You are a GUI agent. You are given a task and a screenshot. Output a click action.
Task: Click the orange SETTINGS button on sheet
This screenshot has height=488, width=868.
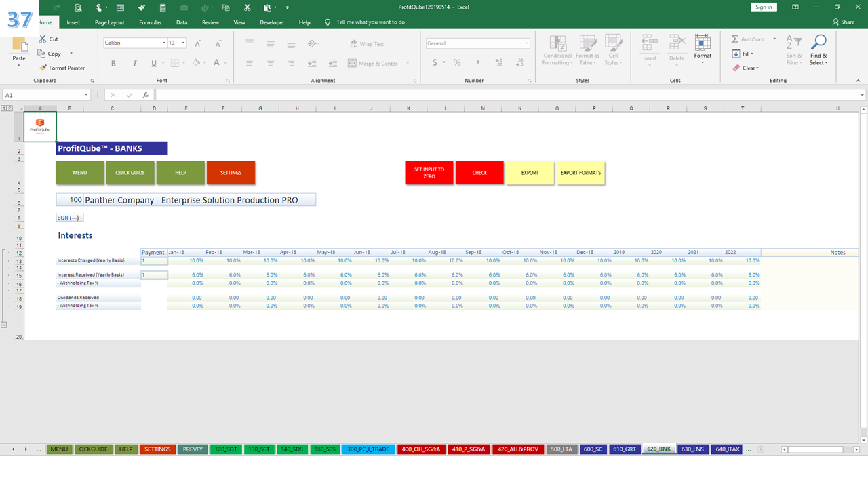click(x=231, y=173)
